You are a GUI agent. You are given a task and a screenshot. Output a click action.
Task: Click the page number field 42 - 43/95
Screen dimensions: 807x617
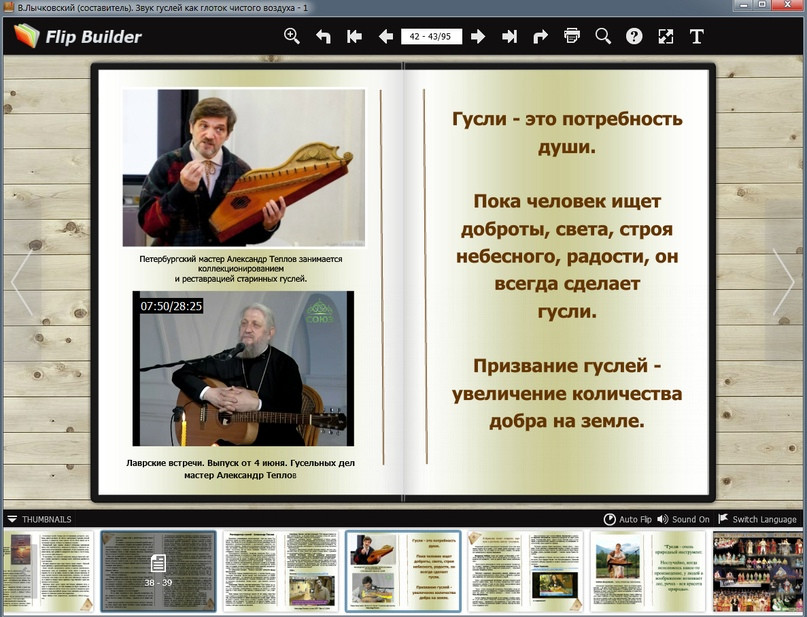(430, 37)
